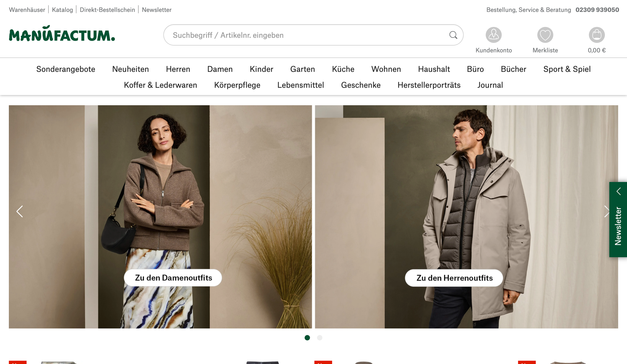Viewport: 627px width, 364px height.
Task: Open the shopping bag cart icon
Action: [596, 35]
